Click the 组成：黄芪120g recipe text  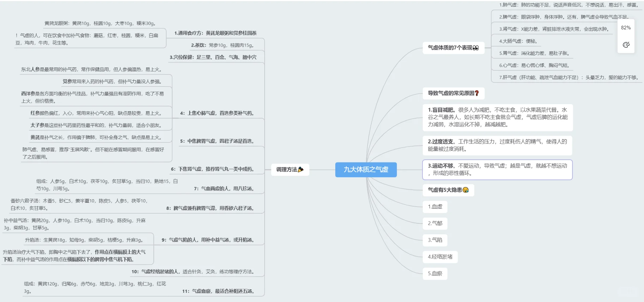click(x=95, y=288)
